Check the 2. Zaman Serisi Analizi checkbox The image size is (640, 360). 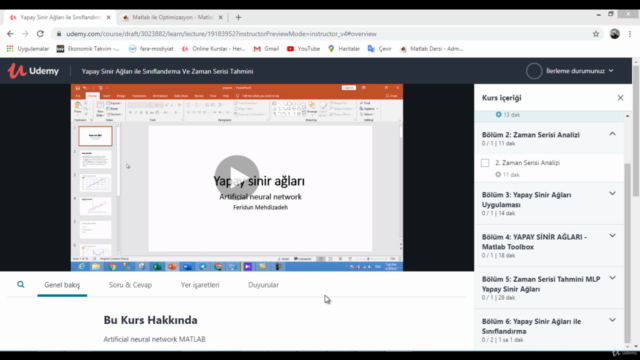tap(485, 163)
